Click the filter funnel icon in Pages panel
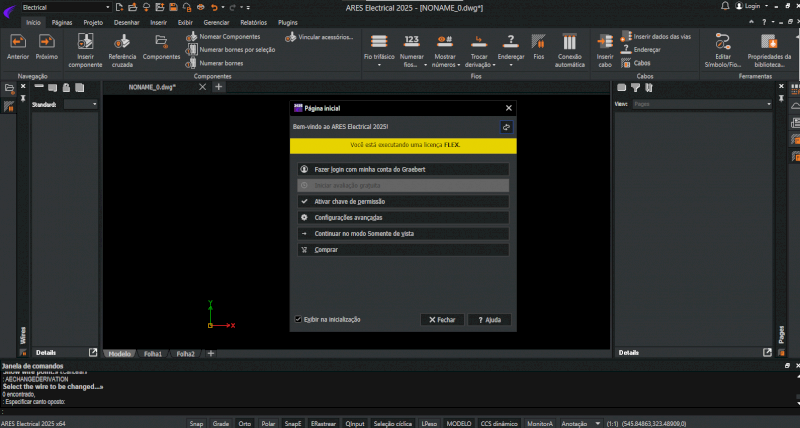This screenshot has height=428, width=800. pyautogui.click(x=635, y=88)
